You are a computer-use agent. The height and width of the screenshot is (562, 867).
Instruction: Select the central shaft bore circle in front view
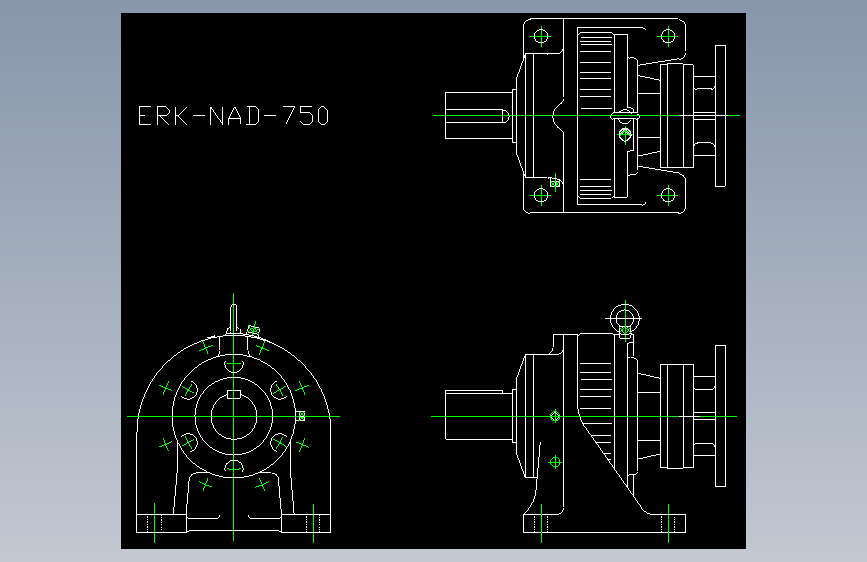tap(234, 417)
